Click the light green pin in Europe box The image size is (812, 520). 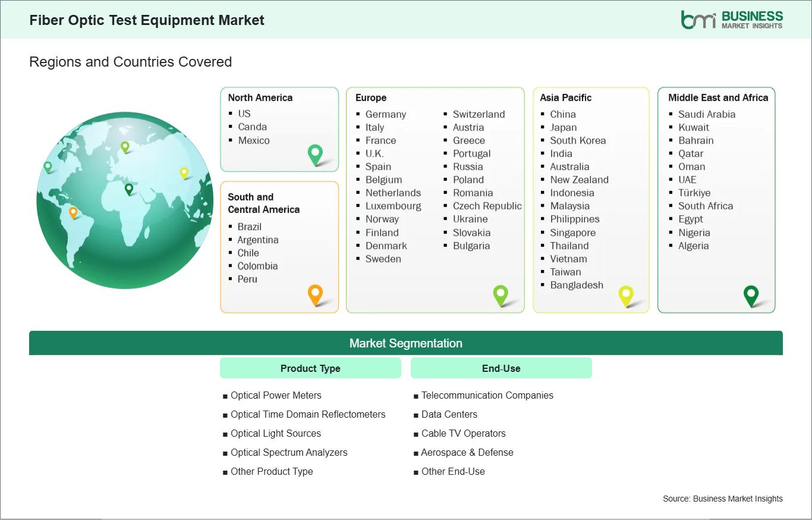point(501,294)
